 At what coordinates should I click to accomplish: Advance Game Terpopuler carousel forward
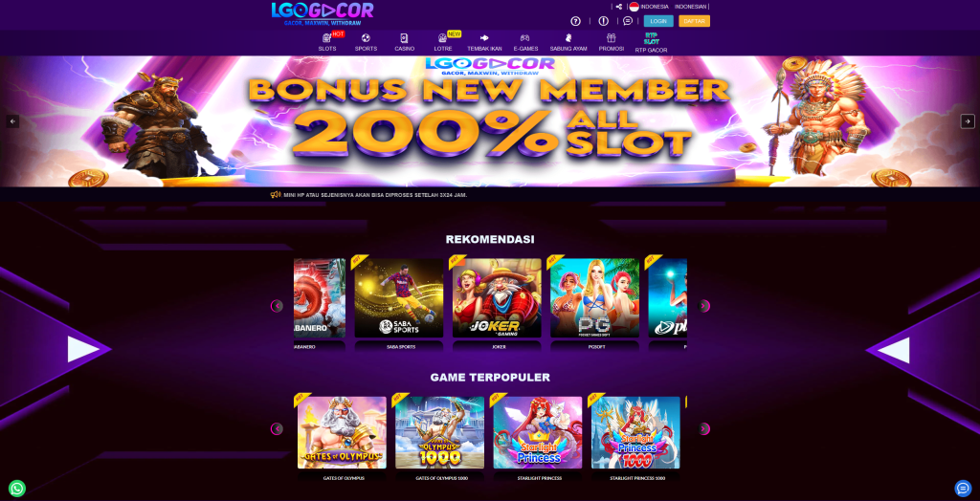tap(703, 429)
